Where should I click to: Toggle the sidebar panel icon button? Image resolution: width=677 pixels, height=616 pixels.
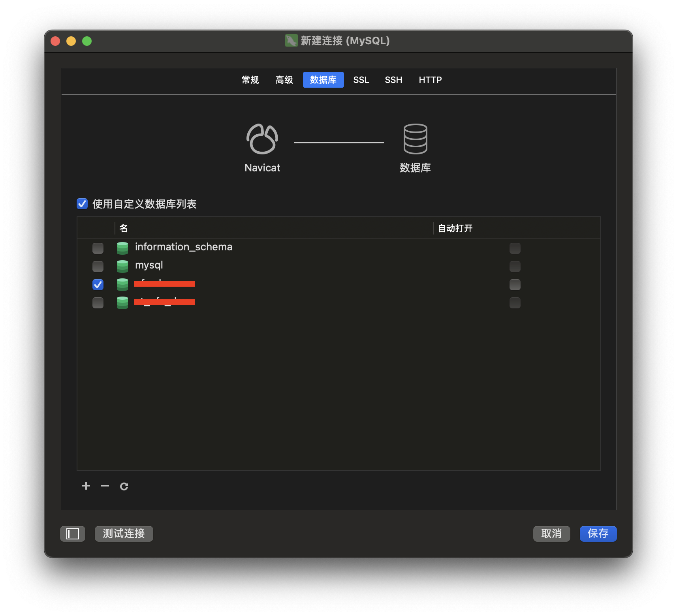[73, 534]
